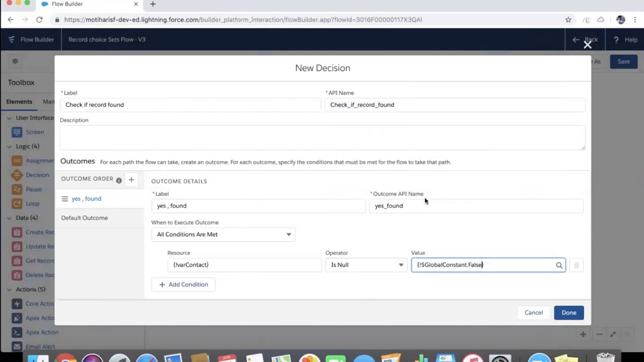Grab the drag handle beside yes, found
The width and height of the screenshot is (644, 362).
(64, 199)
